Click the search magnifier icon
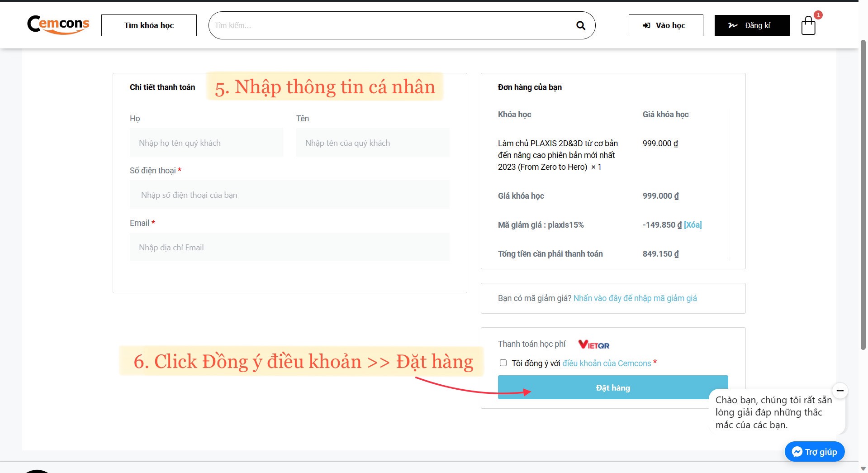868x473 pixels. [x=581, y=26]
